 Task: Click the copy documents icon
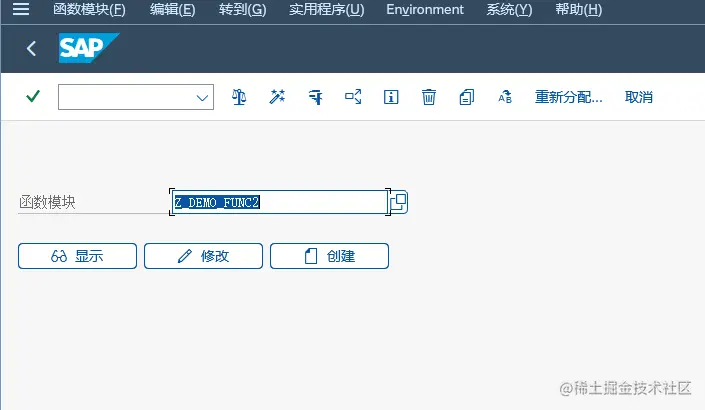(x=467, y=97)
